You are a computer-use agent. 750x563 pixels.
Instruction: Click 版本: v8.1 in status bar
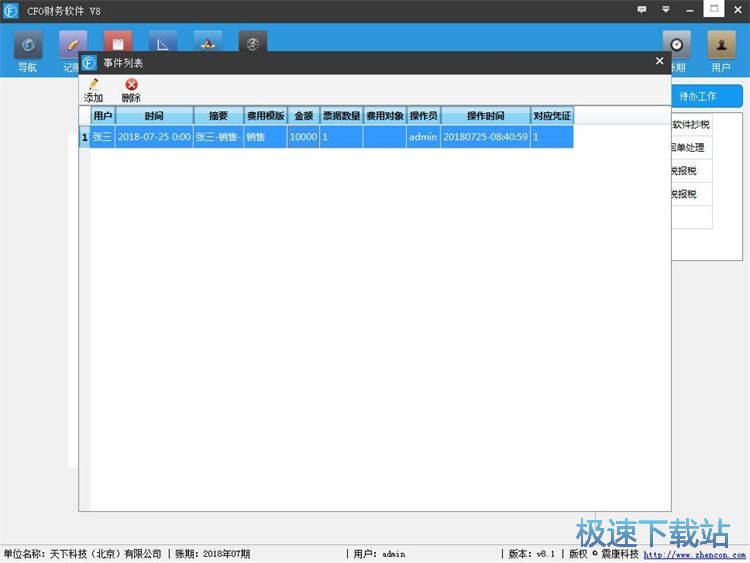(x=531, y=554)
